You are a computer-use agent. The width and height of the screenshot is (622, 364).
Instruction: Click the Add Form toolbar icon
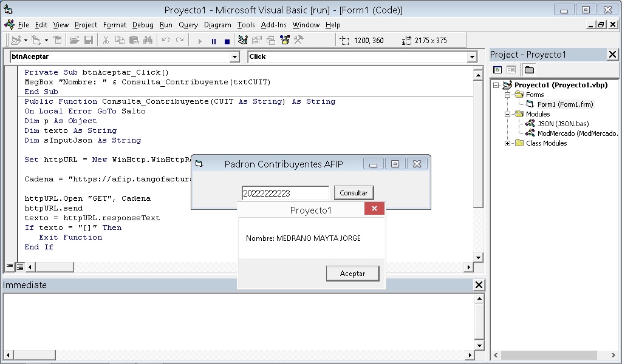click(36, 40)
